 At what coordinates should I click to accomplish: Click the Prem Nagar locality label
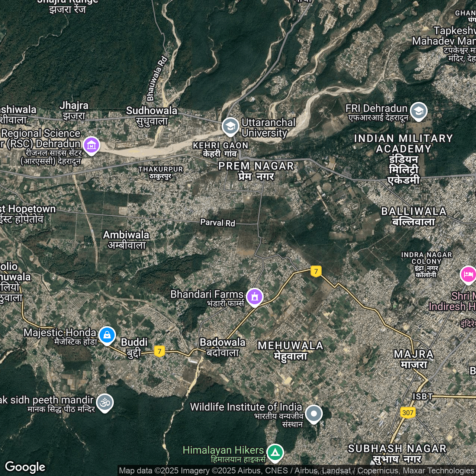256,171
